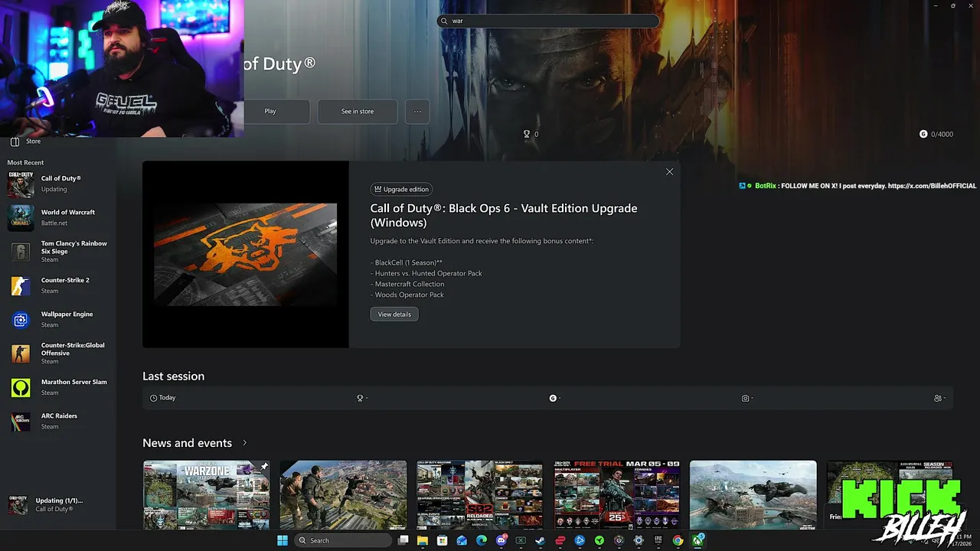Viewport: 980px width, 551px height.
Task: Open the soldiers jumping news thumbnail
Action: (x=343, y=494)
